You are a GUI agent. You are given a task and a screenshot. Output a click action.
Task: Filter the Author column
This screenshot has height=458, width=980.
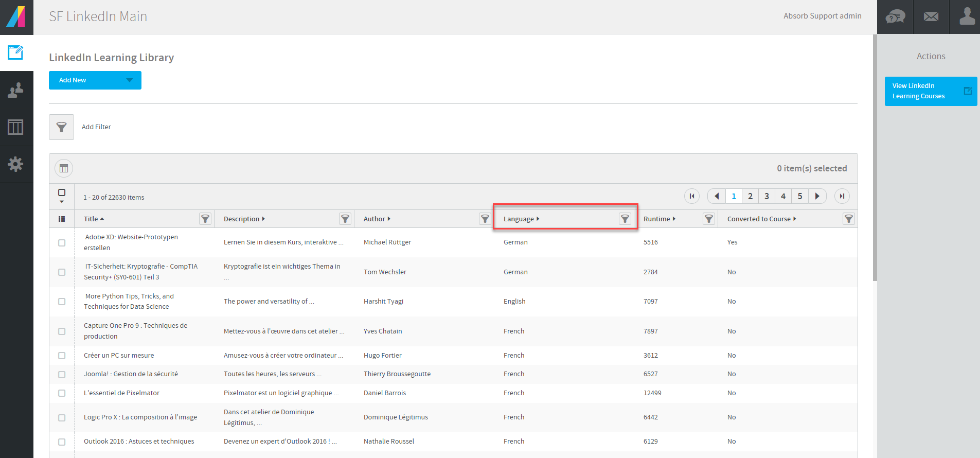tap(485, 219)
